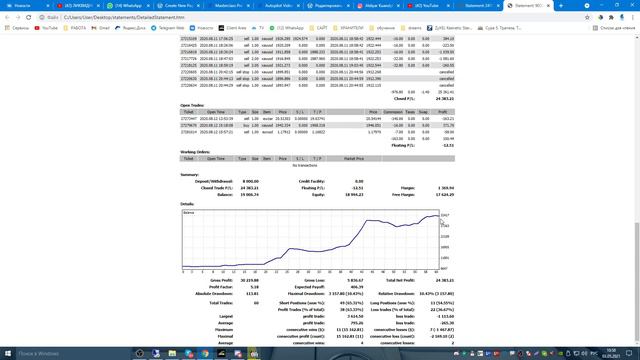Viewport: 640px width, 360px height.
Task: Open the file explorer taskbar icon
Action: [x=172, y=353]
